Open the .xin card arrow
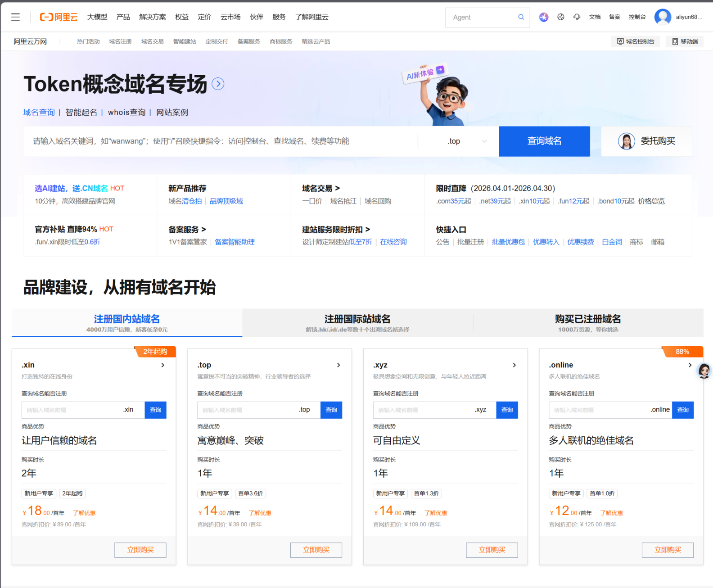Viewport: 713px width, 588px height. (163, 365)
